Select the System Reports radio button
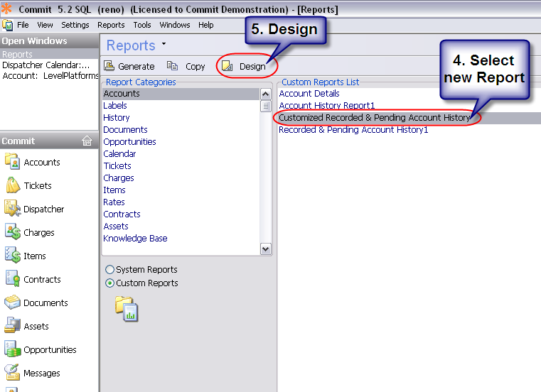 [x=109, y=270]
